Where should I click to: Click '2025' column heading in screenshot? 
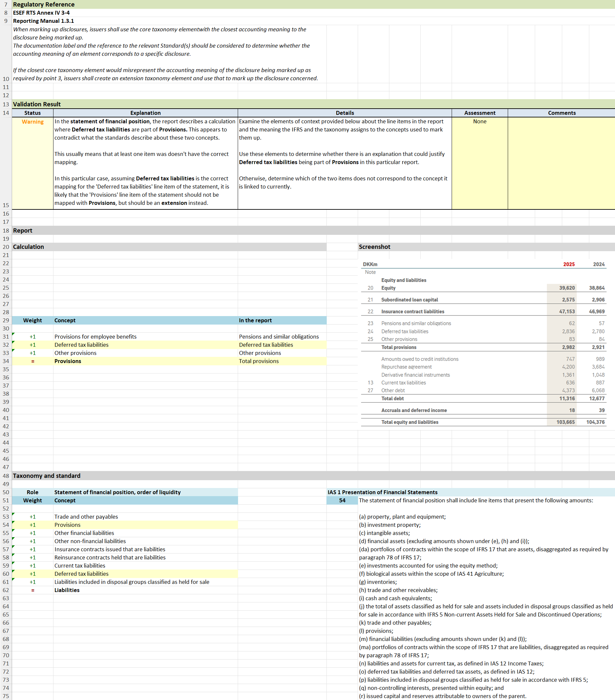(569, 265)
